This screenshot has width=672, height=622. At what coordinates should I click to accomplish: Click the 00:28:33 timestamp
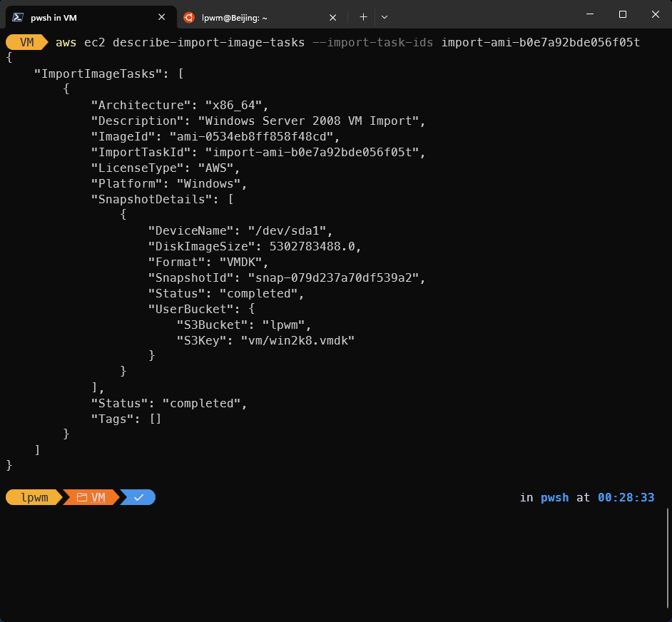[626, 497]
